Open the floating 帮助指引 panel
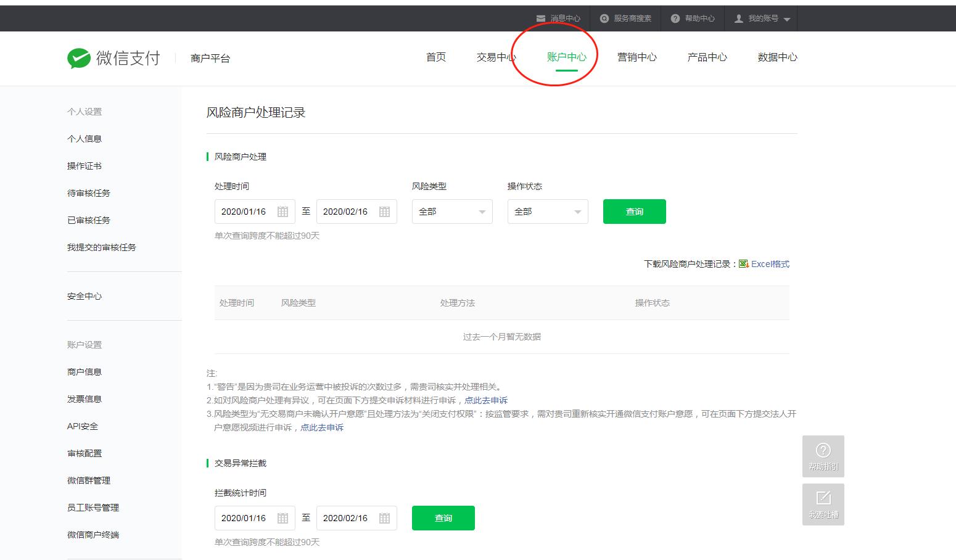The image size is (956, 560). (823, 456)
